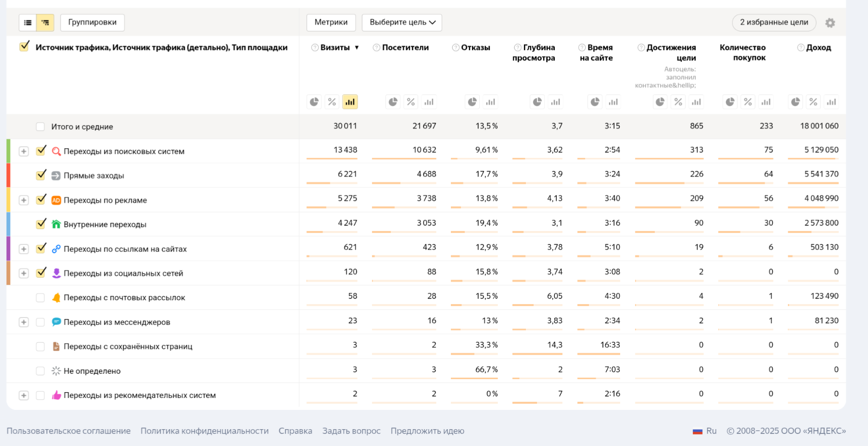Open the Выберите цель dropdown
This screenshot has width=868, height=446.
click(402, 23)
